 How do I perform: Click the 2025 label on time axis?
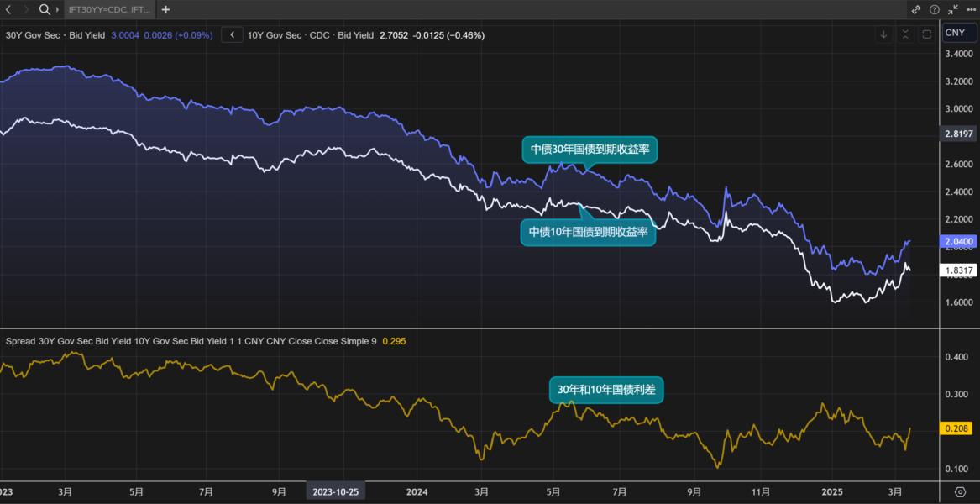click(x=832, y=491)
